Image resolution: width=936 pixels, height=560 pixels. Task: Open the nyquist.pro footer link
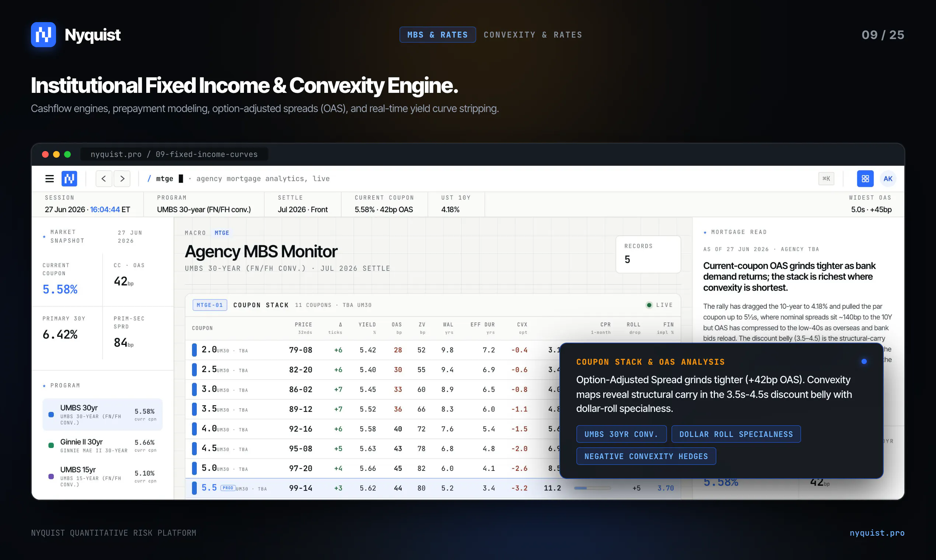click(877, 533)
